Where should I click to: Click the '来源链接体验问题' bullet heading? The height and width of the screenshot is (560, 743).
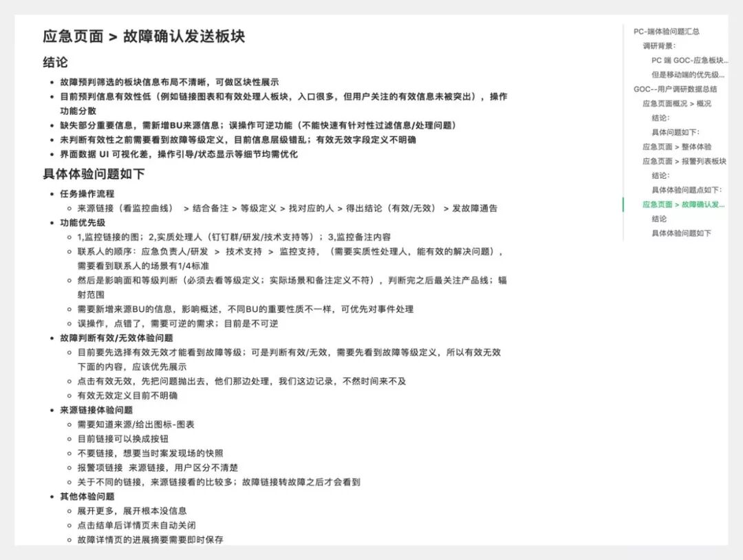(96, 410)
